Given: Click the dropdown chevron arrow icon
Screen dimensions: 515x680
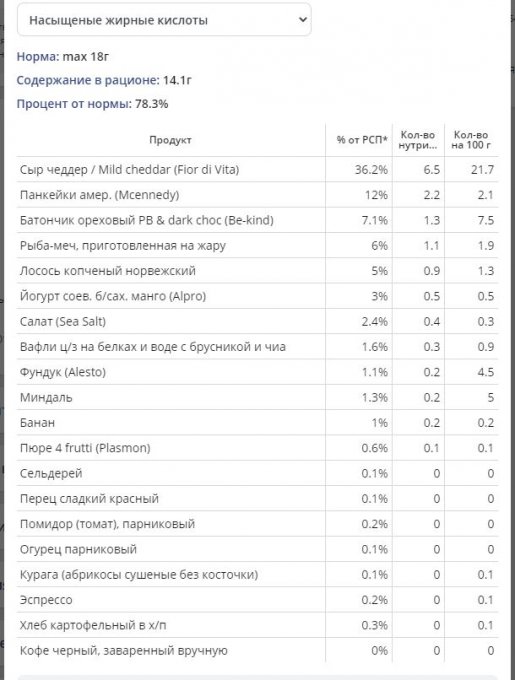Looking at the screenshot, I should click(x=303, y=20).
